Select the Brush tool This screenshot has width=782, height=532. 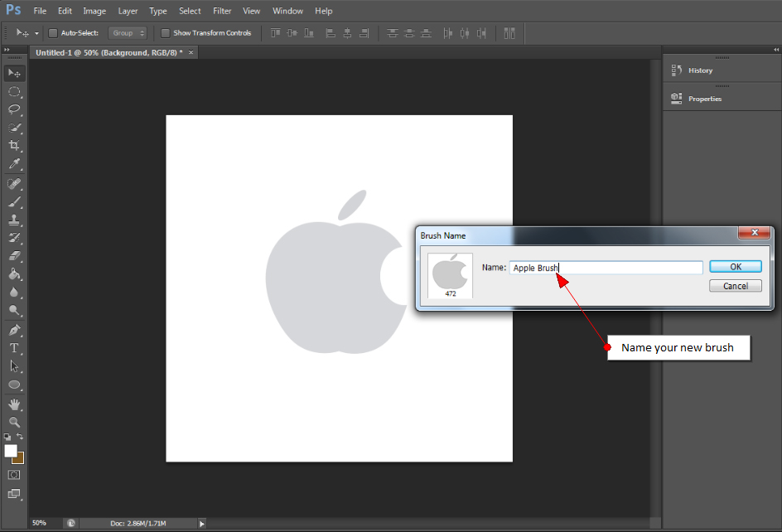coord(14,201)
